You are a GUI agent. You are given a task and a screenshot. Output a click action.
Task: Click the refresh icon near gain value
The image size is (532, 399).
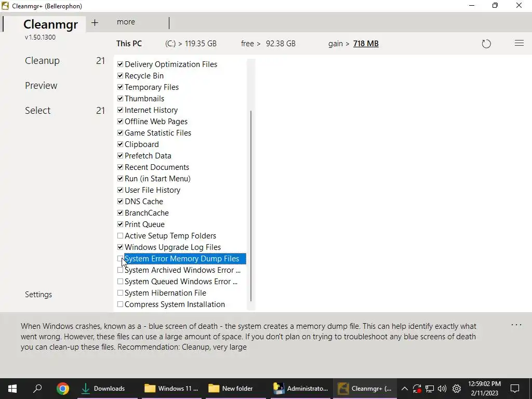pyautogui.click(x=486, y=44)
